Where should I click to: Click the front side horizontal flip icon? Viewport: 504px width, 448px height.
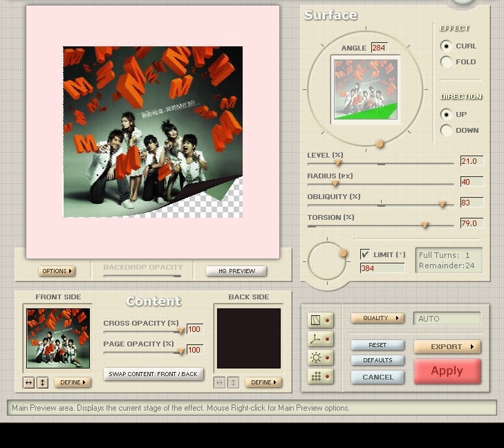[28, 382]
